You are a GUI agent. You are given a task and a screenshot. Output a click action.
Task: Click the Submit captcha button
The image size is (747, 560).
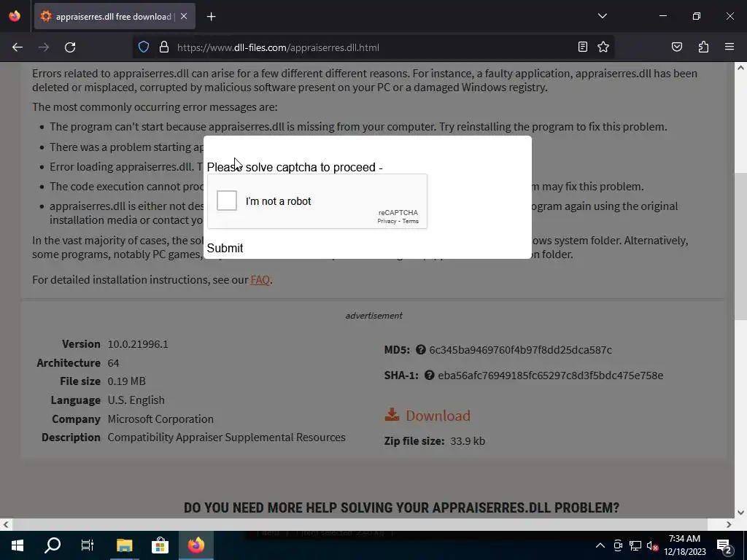(x=225, y=248)
